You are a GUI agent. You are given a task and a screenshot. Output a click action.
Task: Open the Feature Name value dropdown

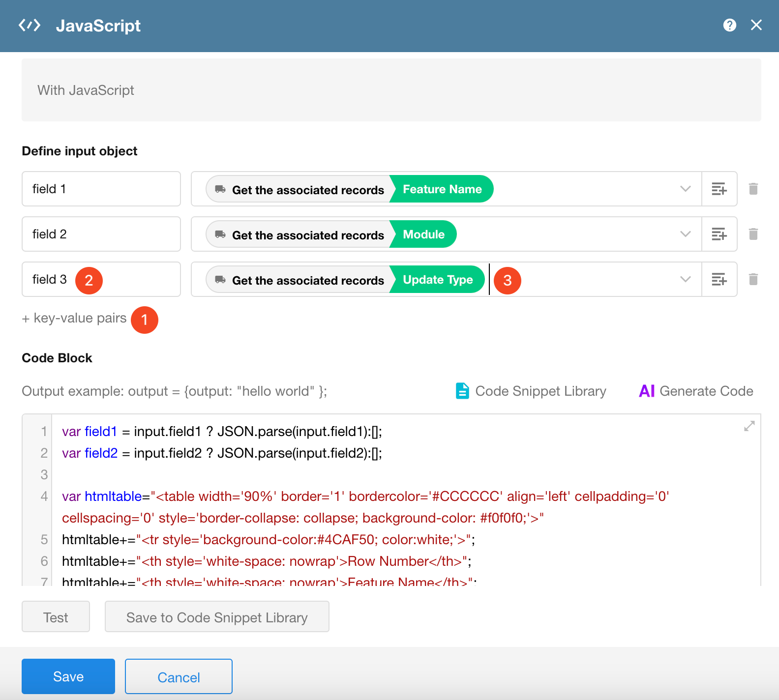click(x=685, y=189)
